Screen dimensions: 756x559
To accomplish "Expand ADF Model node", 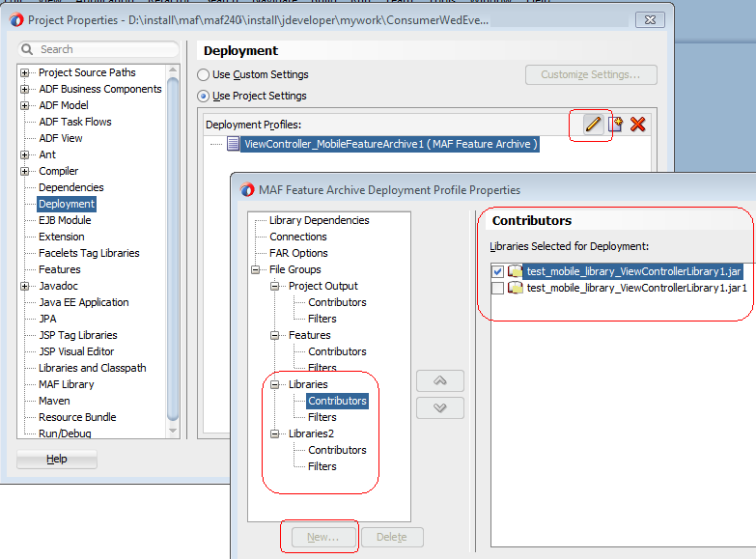I will pyautogui.click(x=24, y=105).
